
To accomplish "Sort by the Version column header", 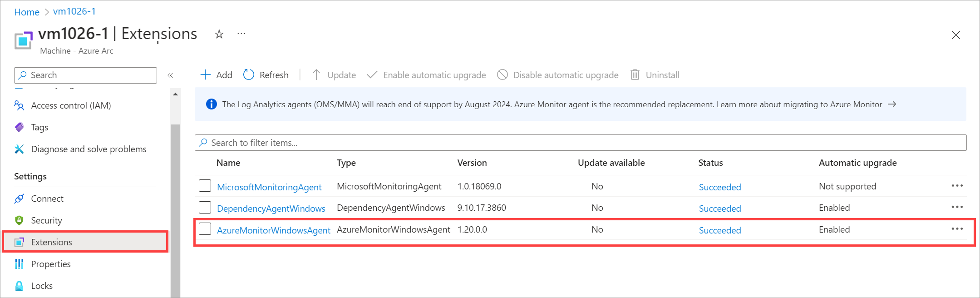I will tap(472, 163).
